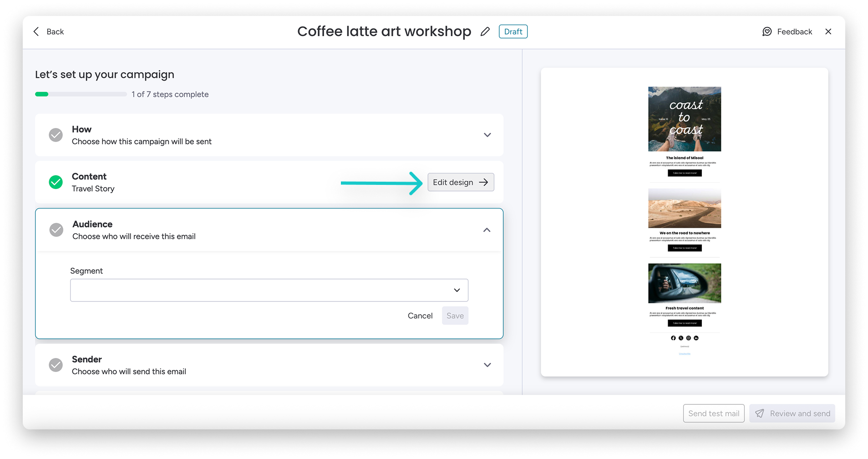The height and width of the screenshot is (459, 868).
Task: Click the Save button in Audience
Action: pyautogui.click(x=455, y=316)
